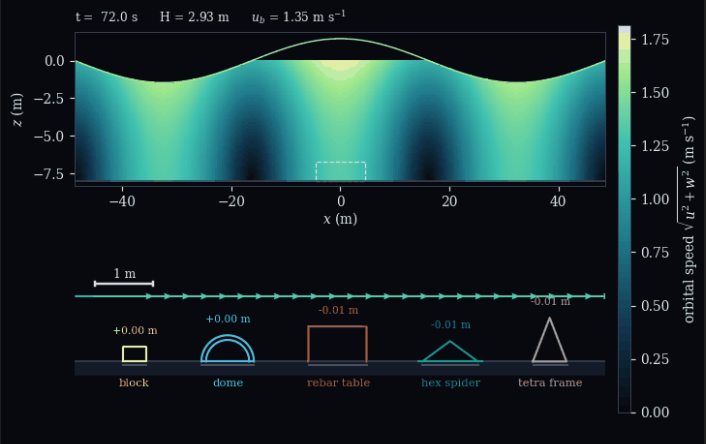Image resolution: width=706 pixels, height=444 pixels.
Task: Click the x-axis tick label '0'
Action: pyautogui.click(x=341, y=201)
